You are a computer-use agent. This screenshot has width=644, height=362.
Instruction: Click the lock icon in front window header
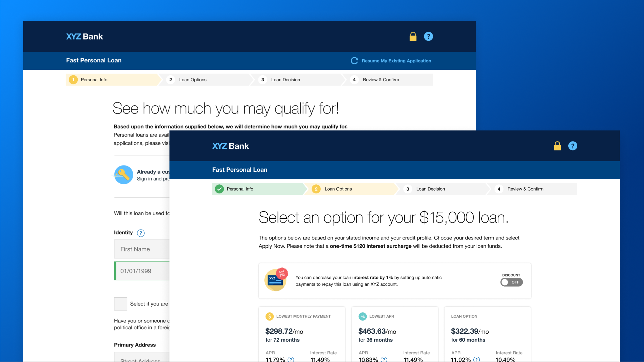point(557,146)
